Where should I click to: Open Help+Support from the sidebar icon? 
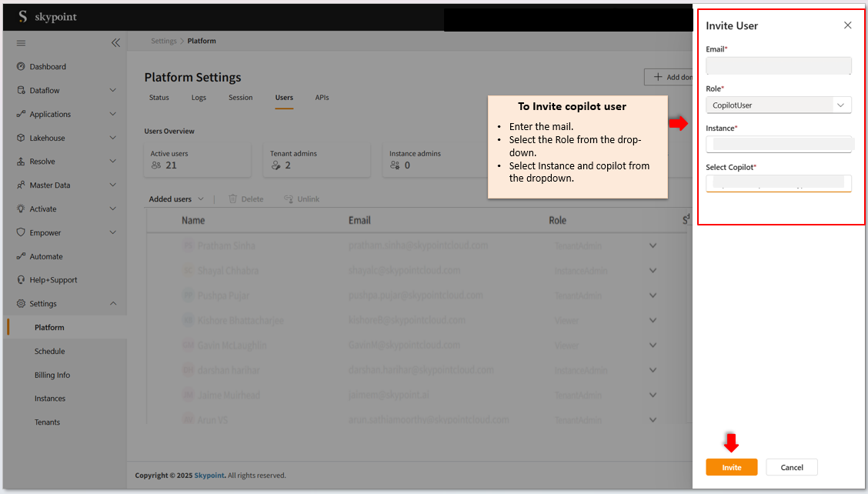click(21, 279)
